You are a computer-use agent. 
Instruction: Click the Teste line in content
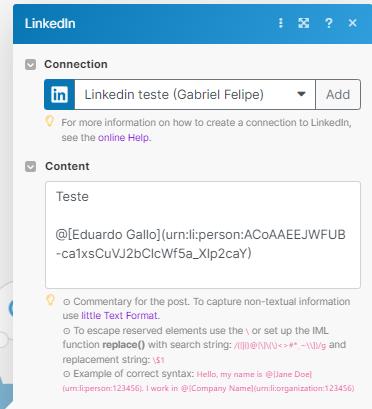(72, 196)
